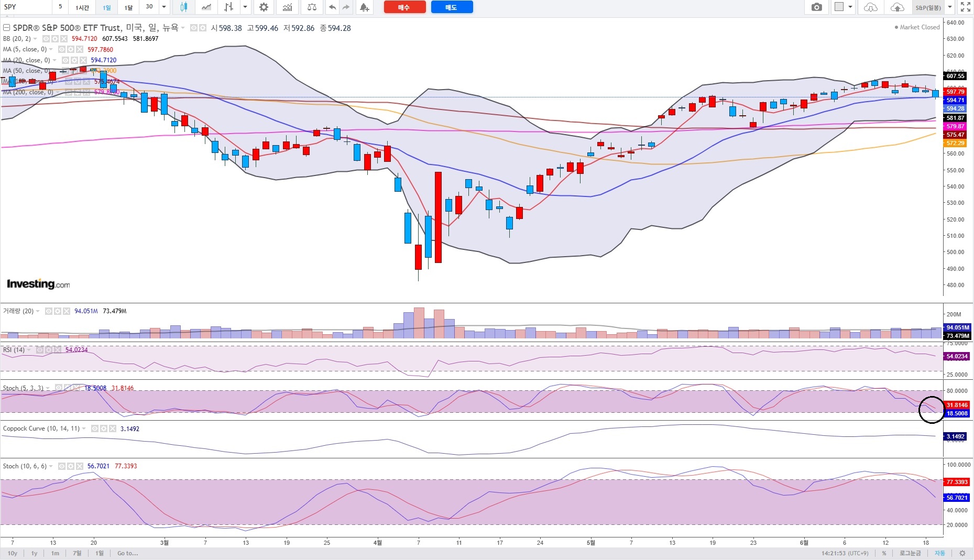Open compare symbols scale icon
Viewport: 974px width, 560px height.
pos(312,7)
